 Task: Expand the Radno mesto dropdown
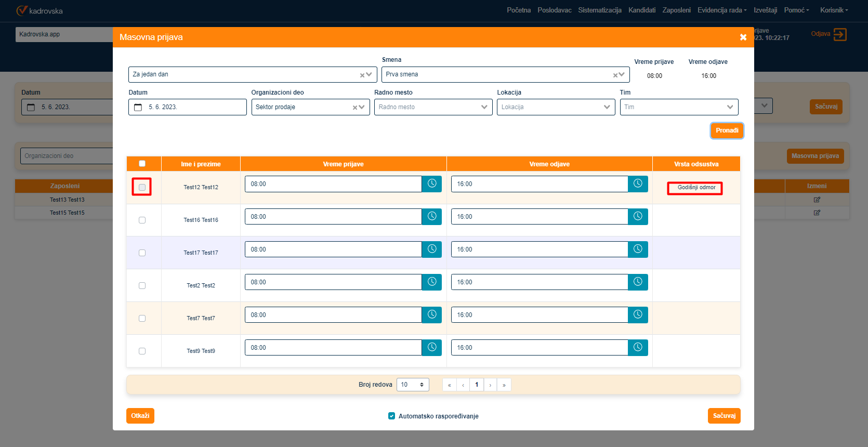[x=433, y=107]
